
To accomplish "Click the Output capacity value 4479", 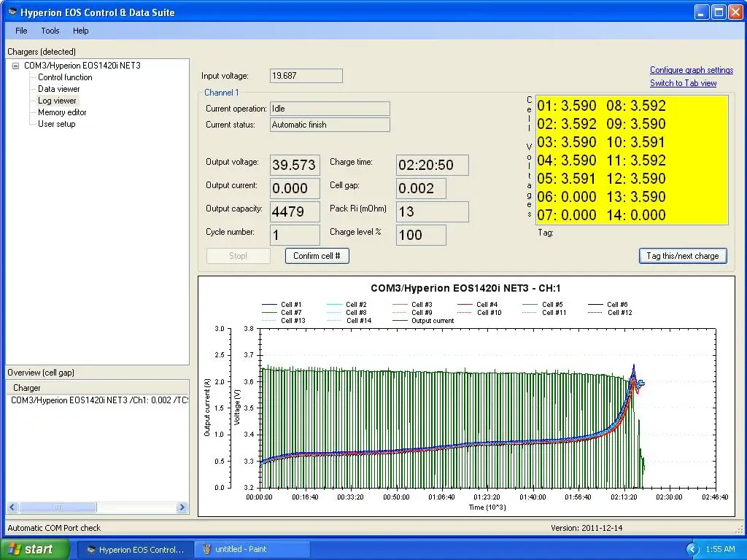I will coord(295,211).
